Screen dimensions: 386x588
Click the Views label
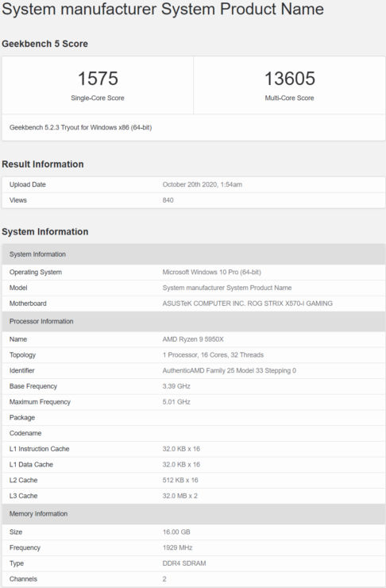[18, 200]
